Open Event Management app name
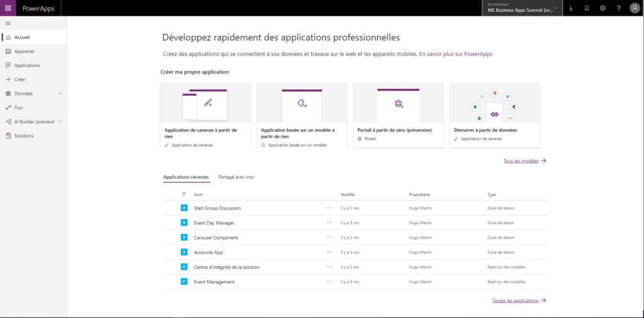Viewport: 644px width, 318px height. (x=214, y=282)
